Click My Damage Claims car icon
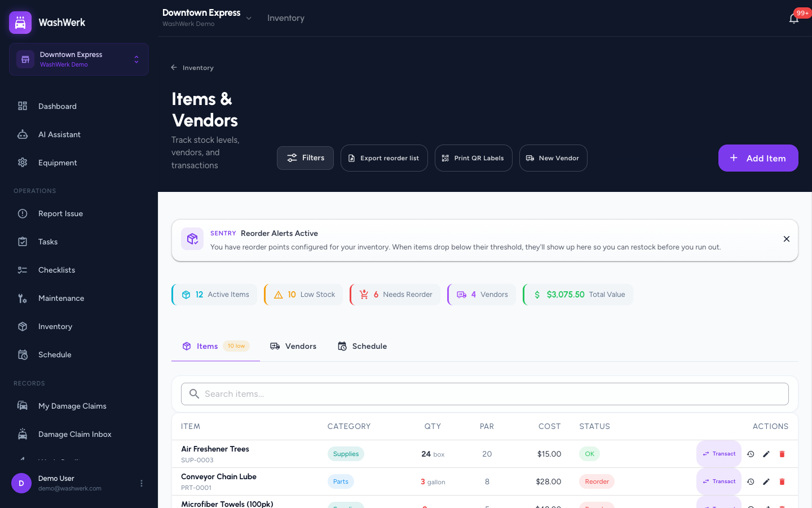This screenshot has height=508, width=812. click(23, 406)
